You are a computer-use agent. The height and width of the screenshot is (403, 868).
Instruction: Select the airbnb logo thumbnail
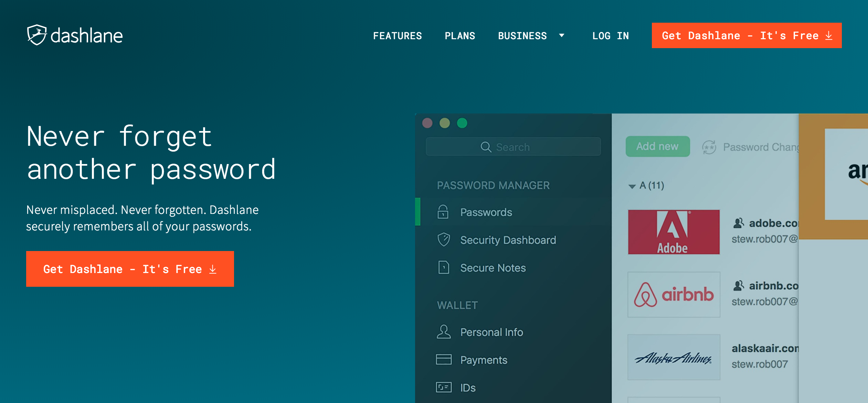(674, 295)
